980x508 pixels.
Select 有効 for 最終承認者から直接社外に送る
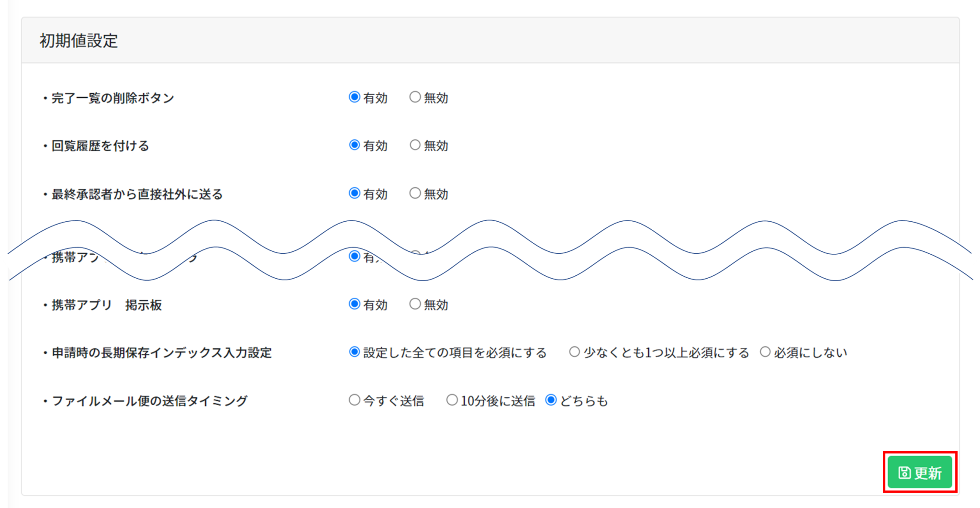point(354,193)
